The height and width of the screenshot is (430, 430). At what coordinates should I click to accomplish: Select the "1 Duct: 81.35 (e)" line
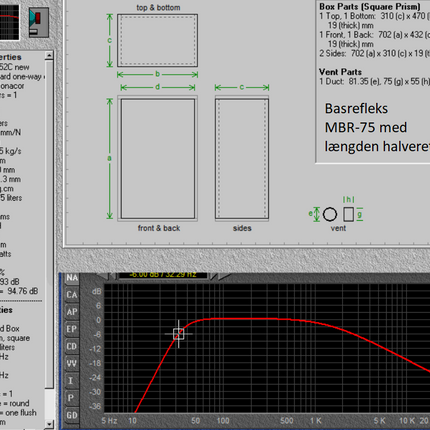pyautogui.click(x=374, y=81)
